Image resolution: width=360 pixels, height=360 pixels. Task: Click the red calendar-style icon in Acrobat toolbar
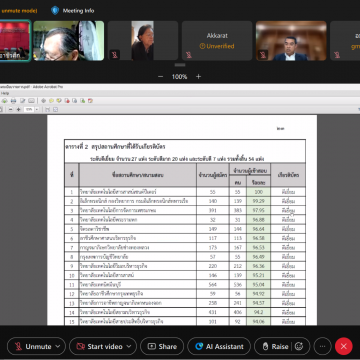pyautogui.click(x=90, y=101)
